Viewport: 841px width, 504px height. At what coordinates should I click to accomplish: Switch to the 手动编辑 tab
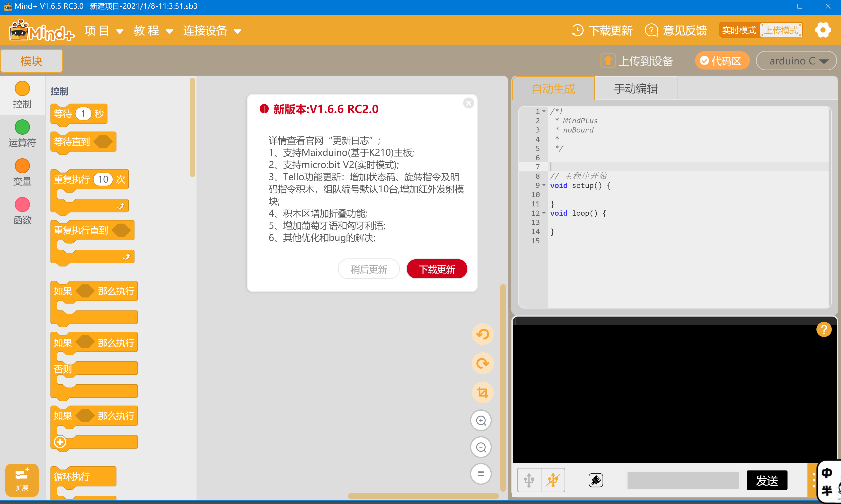pyautogui.click(x=636, y=89)
